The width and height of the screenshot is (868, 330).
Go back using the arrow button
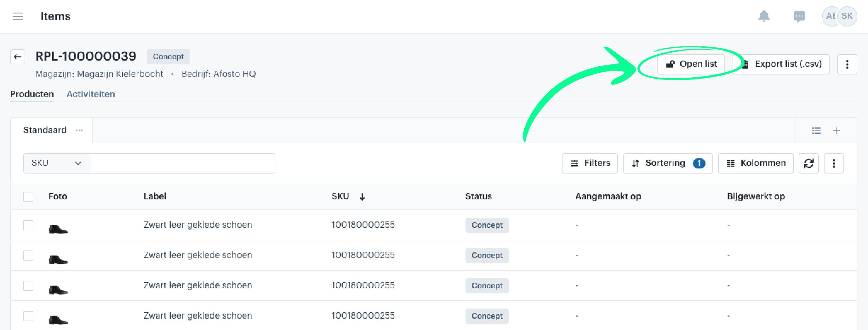[x=18, y=57]
